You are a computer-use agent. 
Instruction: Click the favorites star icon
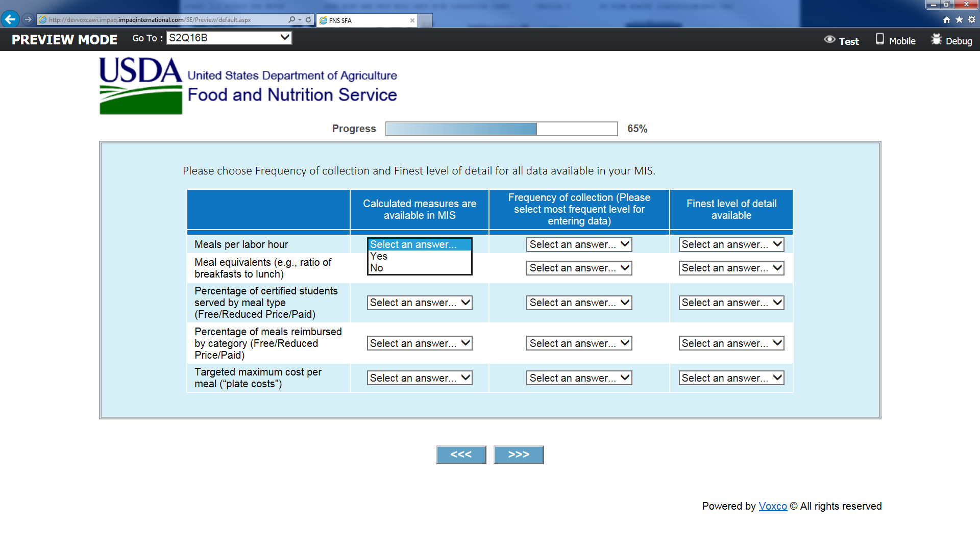click(959, 19)
